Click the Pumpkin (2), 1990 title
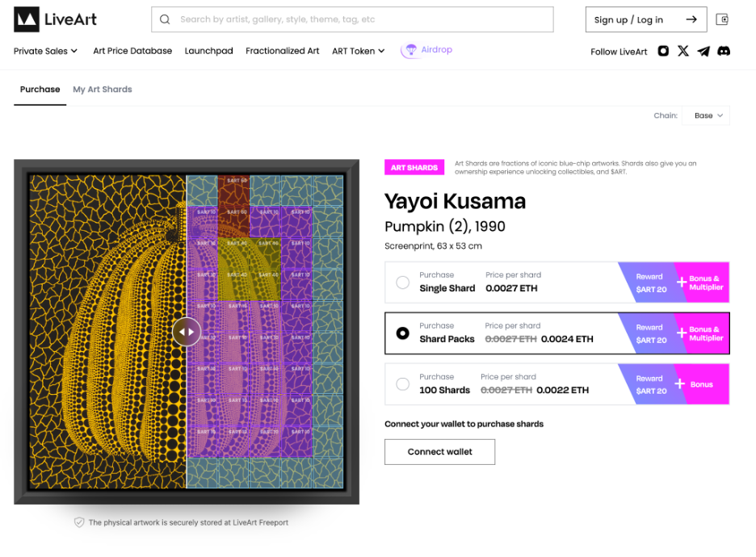The image size is (756, 557). coord(445,227)
